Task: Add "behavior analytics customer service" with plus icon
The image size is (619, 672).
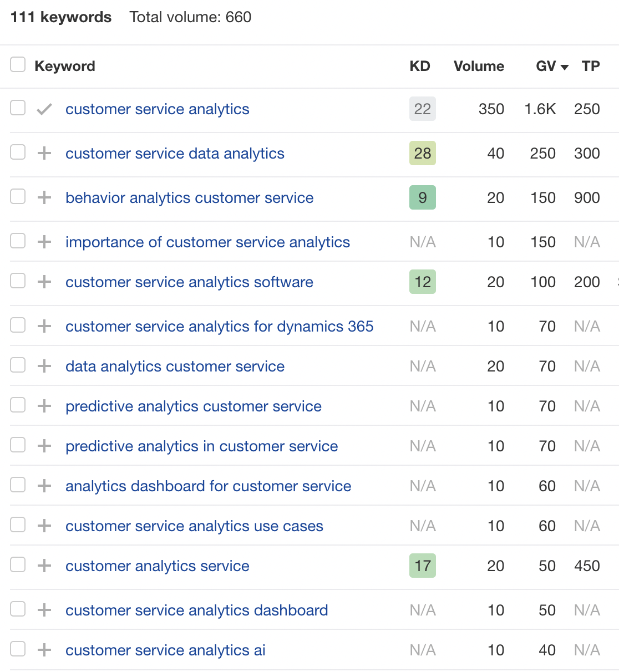Action: pos(44,198)
